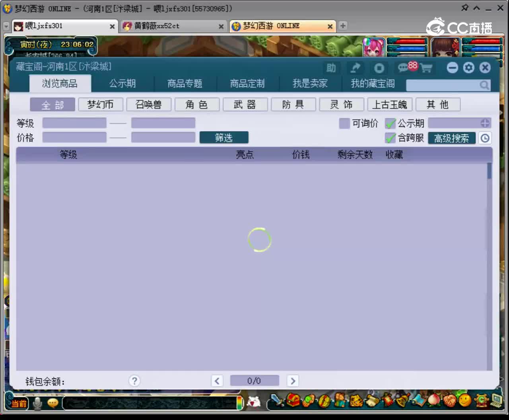Viewport: 509px width, 420px height.
Task: Filter by 梦幻币 category
Action: pos(101,105)
